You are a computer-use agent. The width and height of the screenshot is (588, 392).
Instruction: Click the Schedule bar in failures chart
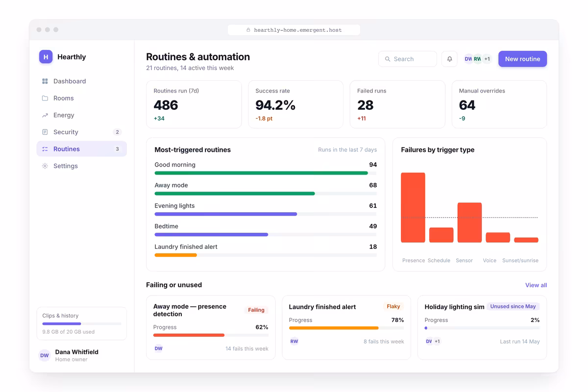(x=441, y=235)
